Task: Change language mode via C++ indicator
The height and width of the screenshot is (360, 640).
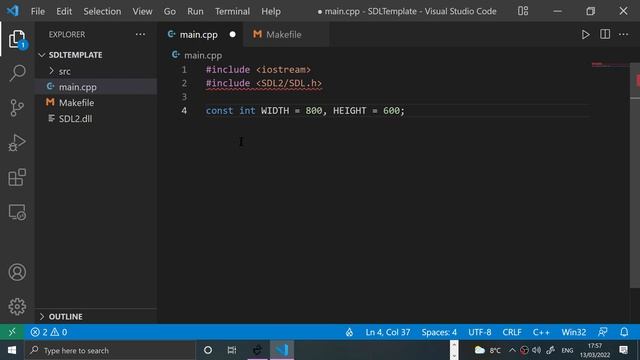Action: (x=541, y=332)
